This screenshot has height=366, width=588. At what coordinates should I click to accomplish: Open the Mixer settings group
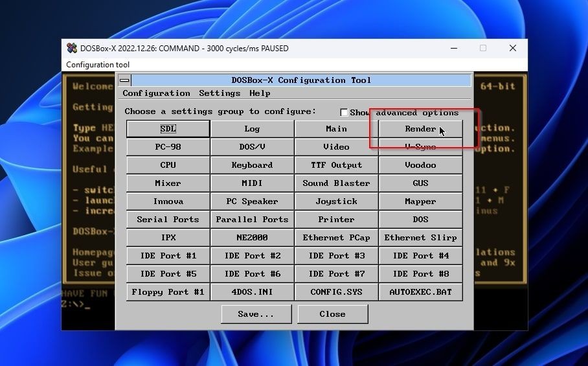click(168, 183)
